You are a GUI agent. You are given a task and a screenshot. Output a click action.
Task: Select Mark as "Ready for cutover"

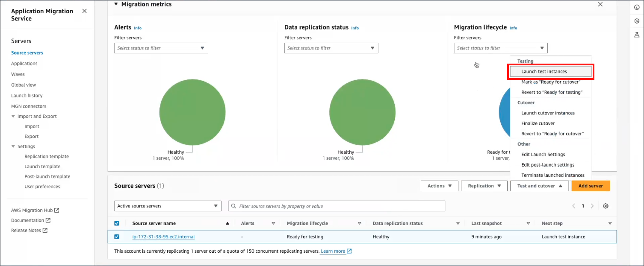551,82
